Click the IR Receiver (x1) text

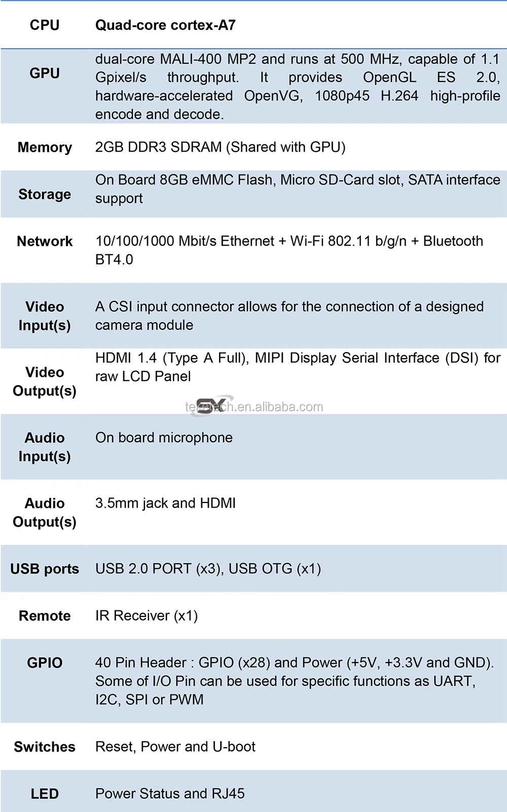[x=147, y=615]
